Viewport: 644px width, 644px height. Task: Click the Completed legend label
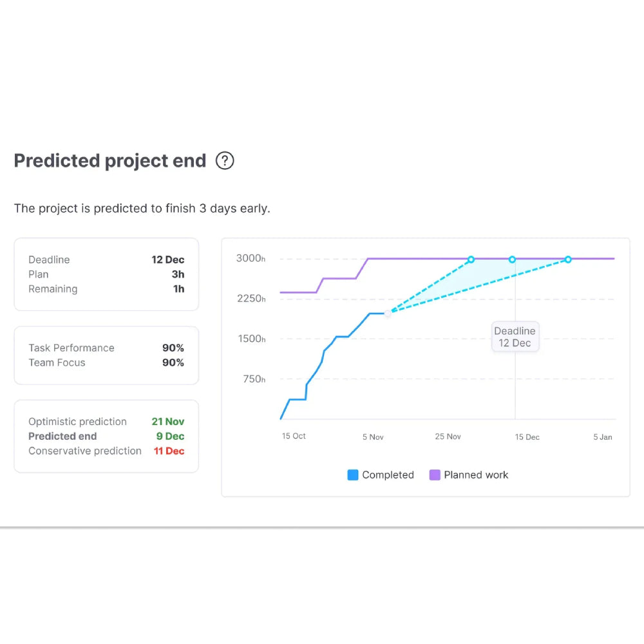tap(388, 475)
